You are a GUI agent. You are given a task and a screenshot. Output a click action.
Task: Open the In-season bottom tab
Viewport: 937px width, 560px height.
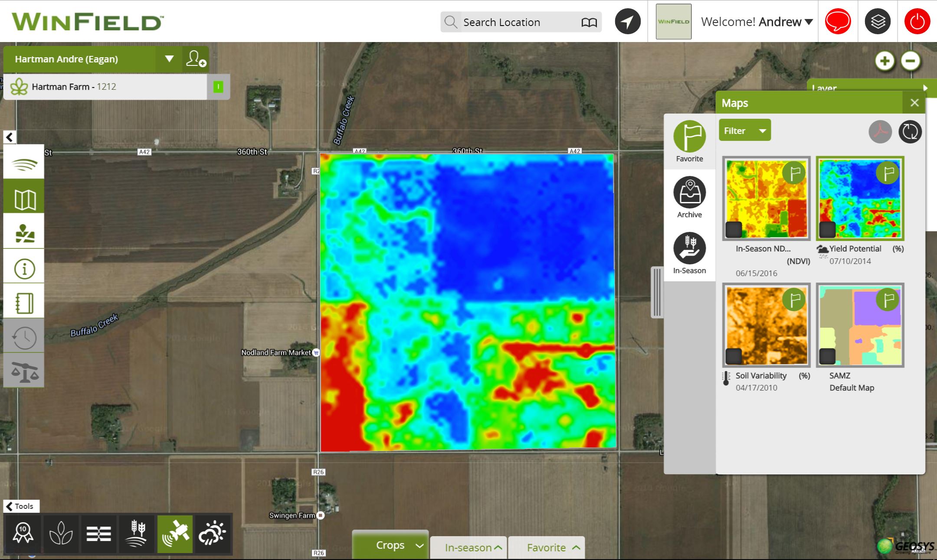point(468,547)
